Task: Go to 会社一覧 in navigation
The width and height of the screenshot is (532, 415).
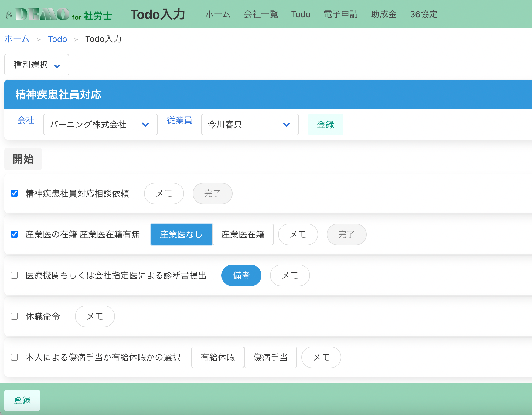Action: point(261,14)
